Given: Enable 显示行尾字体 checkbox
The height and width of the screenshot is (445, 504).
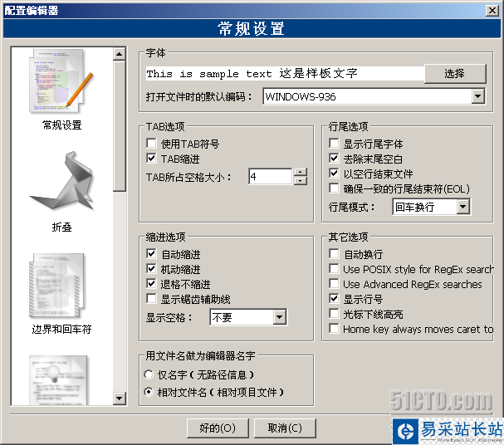Looking at the screenshot, I should click(334, 143).
